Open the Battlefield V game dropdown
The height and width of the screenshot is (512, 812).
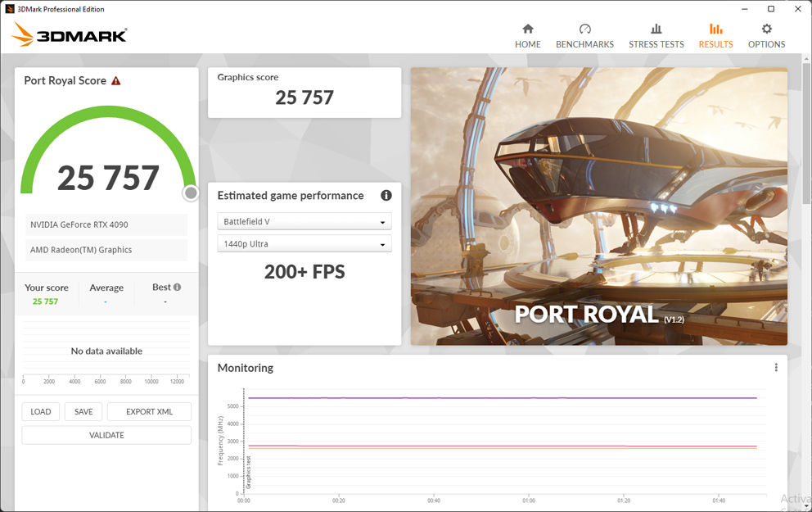coord(304,221)
